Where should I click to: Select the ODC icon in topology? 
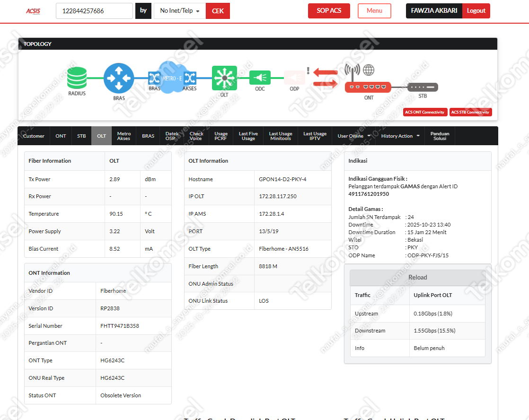(260, 78)
